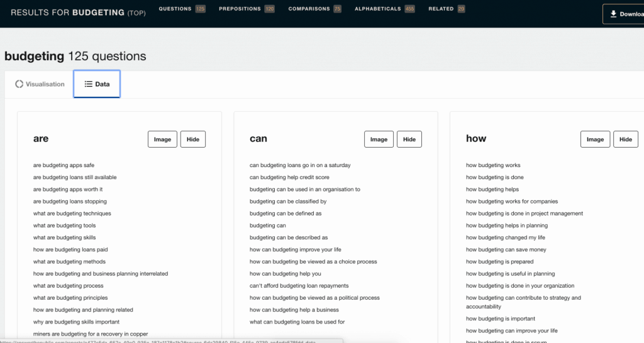Click Image button in 'are' card

[x=162, y=139]
